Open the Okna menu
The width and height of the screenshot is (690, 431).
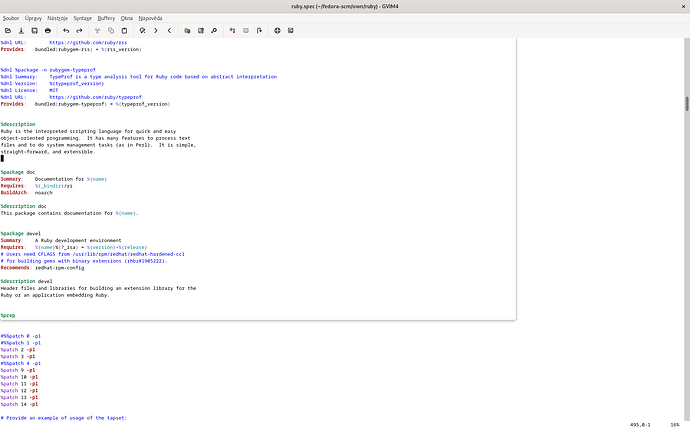coord(127,18)
